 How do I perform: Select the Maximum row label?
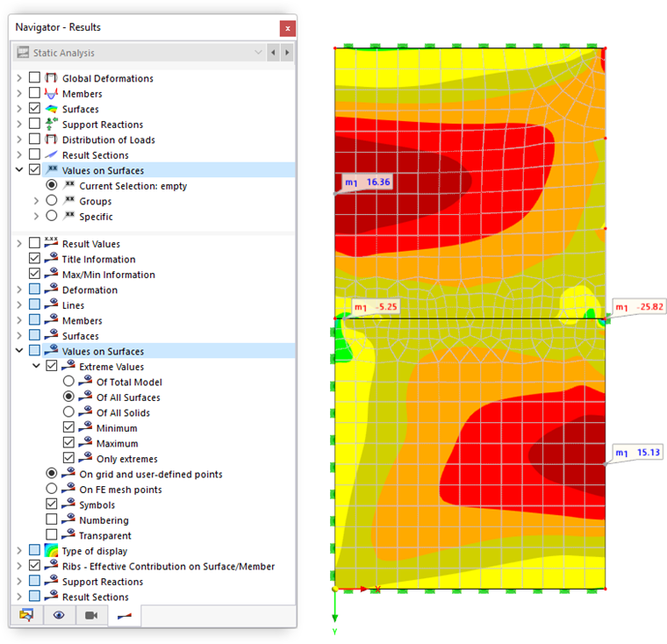(x=117, y=443)
